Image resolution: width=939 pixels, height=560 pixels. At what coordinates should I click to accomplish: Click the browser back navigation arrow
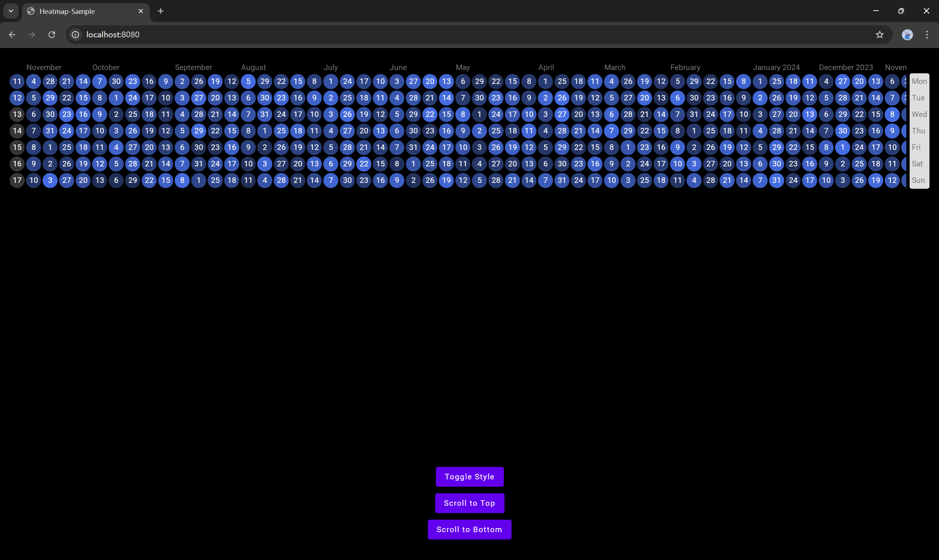pyautogui.click(x=12, y=34)
